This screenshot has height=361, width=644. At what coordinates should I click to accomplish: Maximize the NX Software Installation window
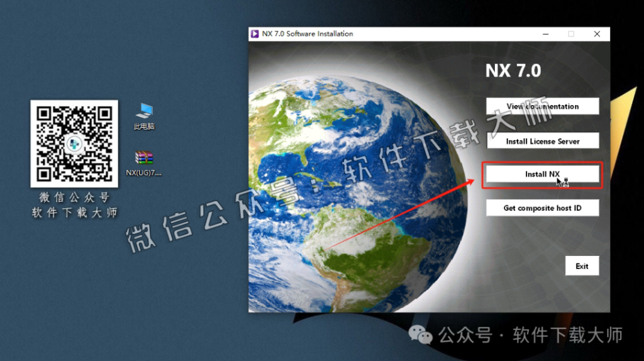click(571, 34)
